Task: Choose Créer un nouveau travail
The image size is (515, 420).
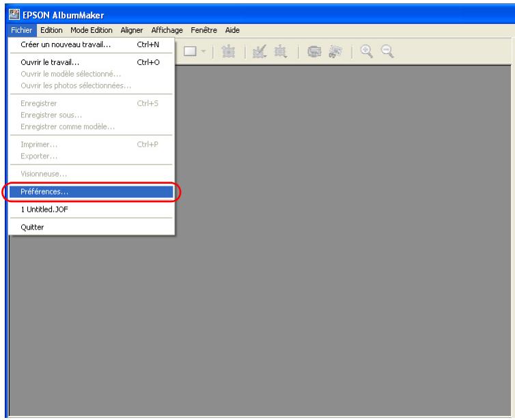Action: point(92,44)
